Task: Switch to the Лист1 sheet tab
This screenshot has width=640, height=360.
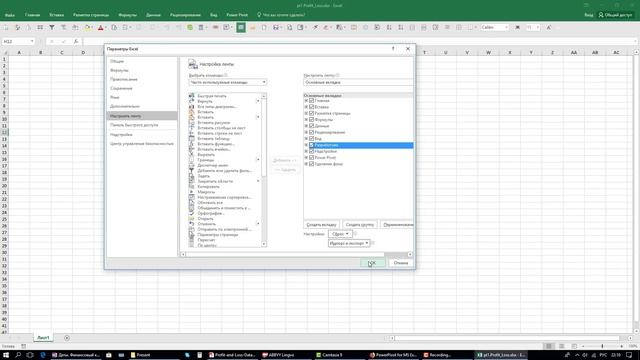Action: [x=43, y=338]
